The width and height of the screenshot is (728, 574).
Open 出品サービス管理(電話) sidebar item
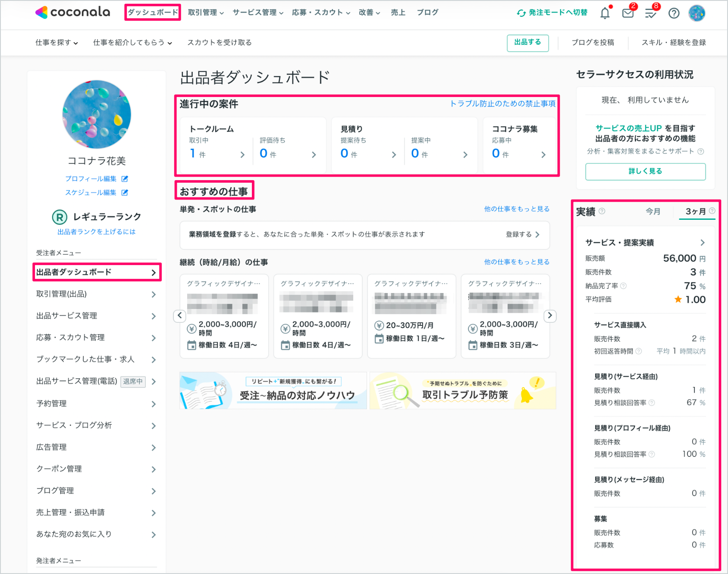(96, 381)
